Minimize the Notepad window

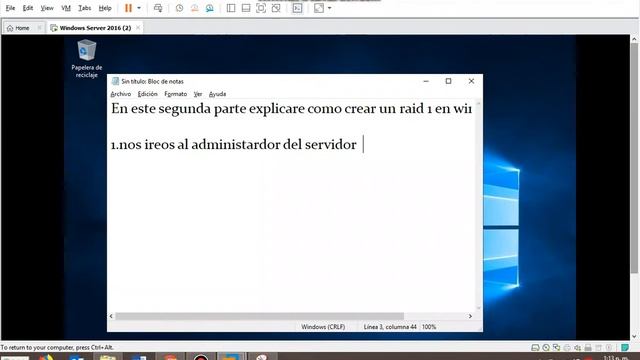426,81
